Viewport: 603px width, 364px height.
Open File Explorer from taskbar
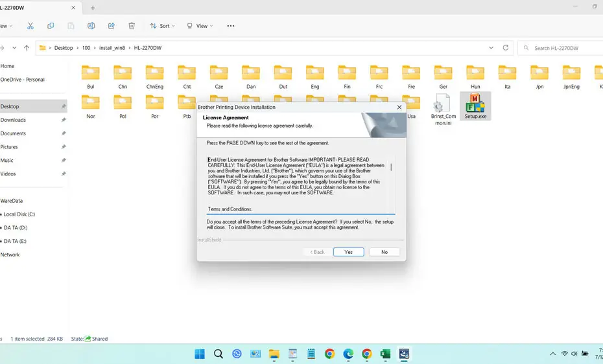tap(274, 354)
